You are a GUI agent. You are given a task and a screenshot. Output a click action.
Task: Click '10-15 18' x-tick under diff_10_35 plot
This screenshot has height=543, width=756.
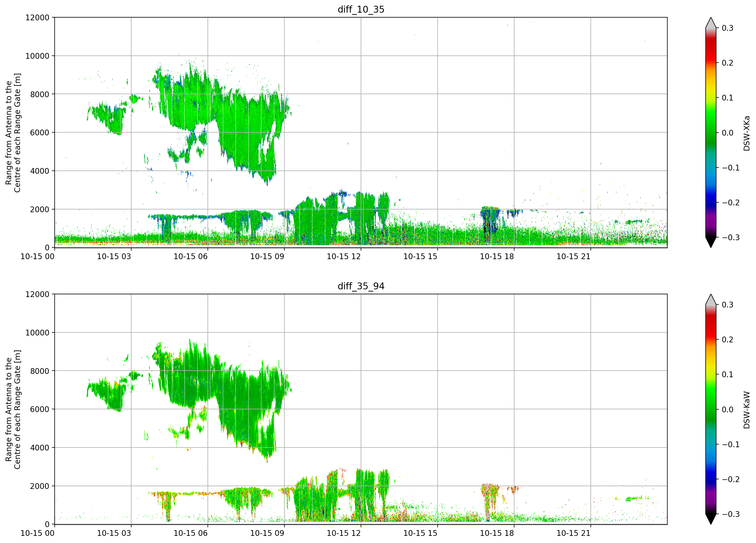[x=497, y=256]
